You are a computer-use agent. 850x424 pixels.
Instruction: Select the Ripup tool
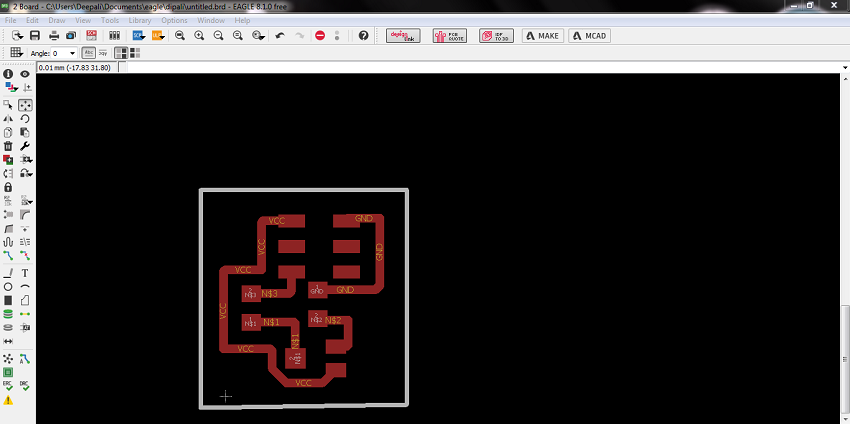coord(25,255)
